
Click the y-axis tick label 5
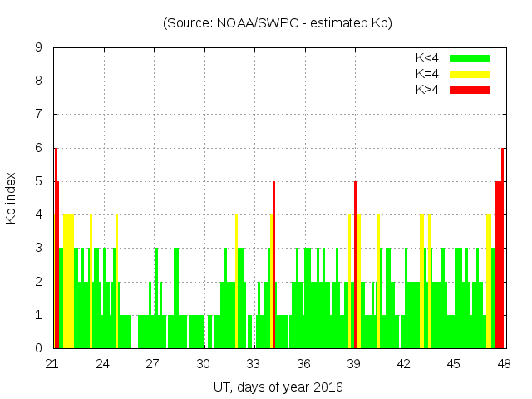(x=38, y=181)
